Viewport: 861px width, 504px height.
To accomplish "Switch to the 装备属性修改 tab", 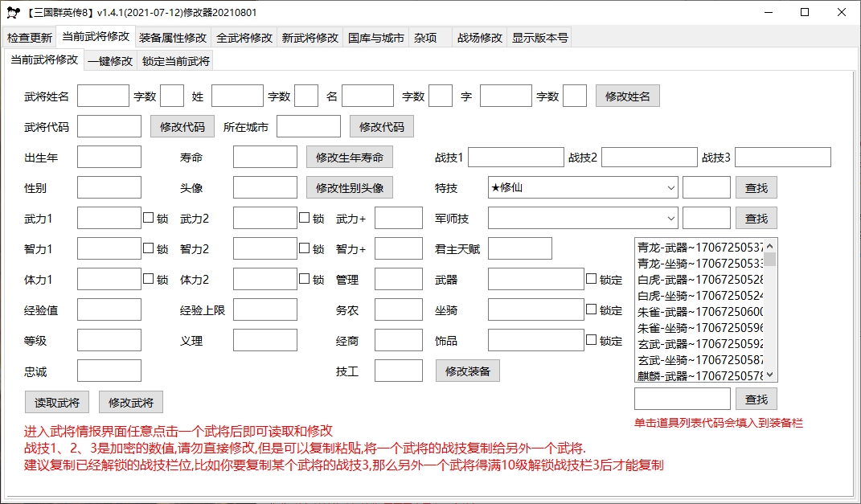I will pos(174,36).
